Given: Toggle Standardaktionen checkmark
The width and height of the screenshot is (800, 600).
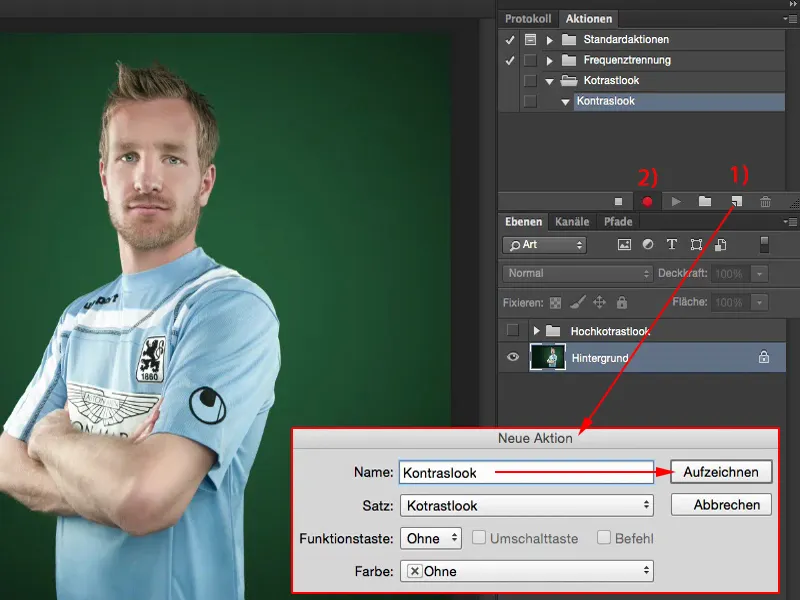Looking at the screenshot, I should pos(509,39).
